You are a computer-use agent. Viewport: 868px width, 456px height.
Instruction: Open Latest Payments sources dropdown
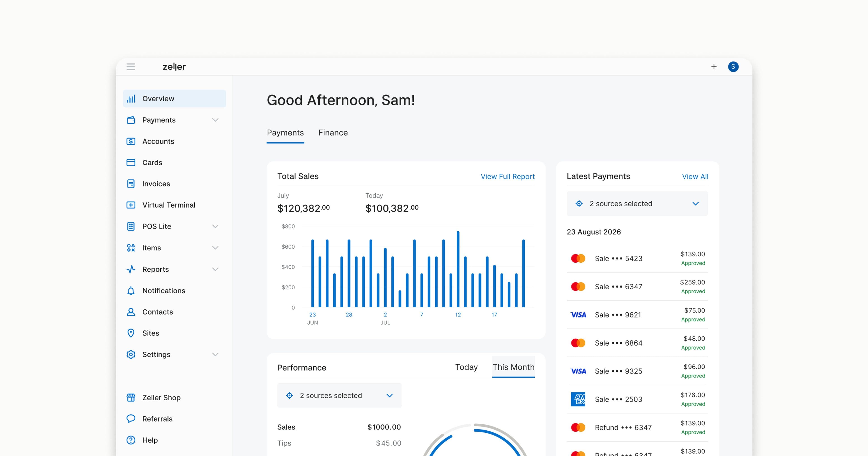pos(637,204)
